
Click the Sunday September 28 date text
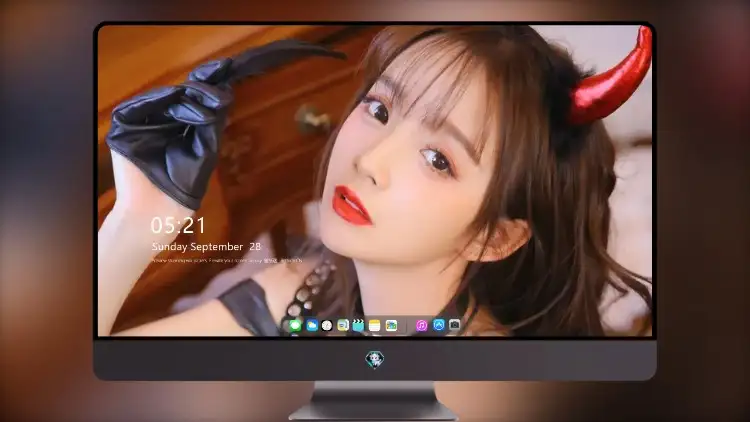[206, 247]
